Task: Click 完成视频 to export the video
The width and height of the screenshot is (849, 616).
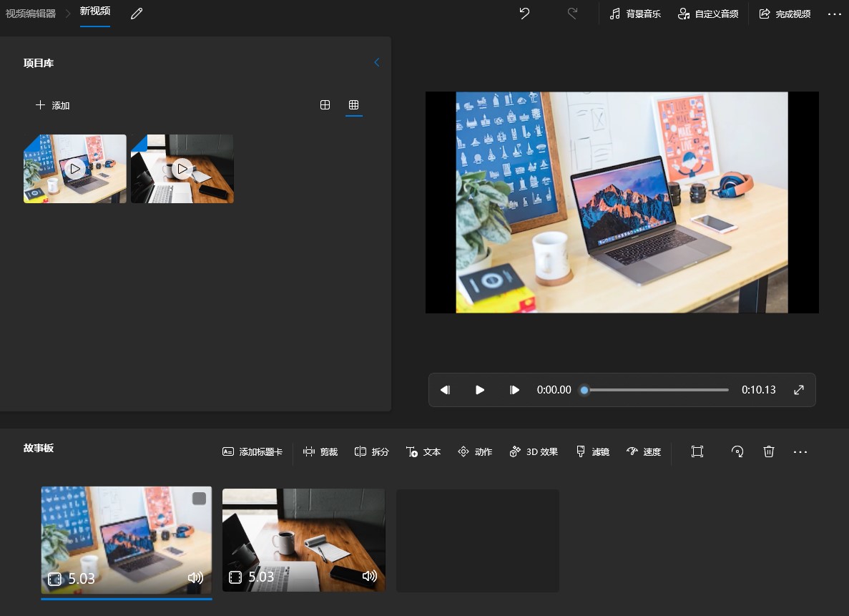Action: (785, 14)
